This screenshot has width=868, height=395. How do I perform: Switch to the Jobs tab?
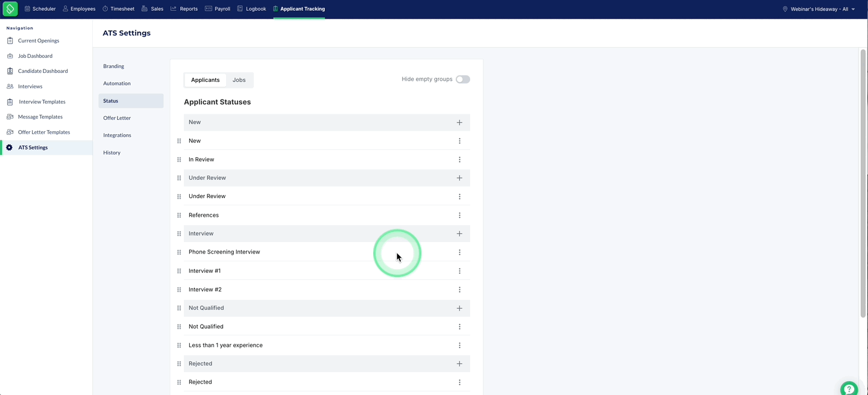(239, 80)
